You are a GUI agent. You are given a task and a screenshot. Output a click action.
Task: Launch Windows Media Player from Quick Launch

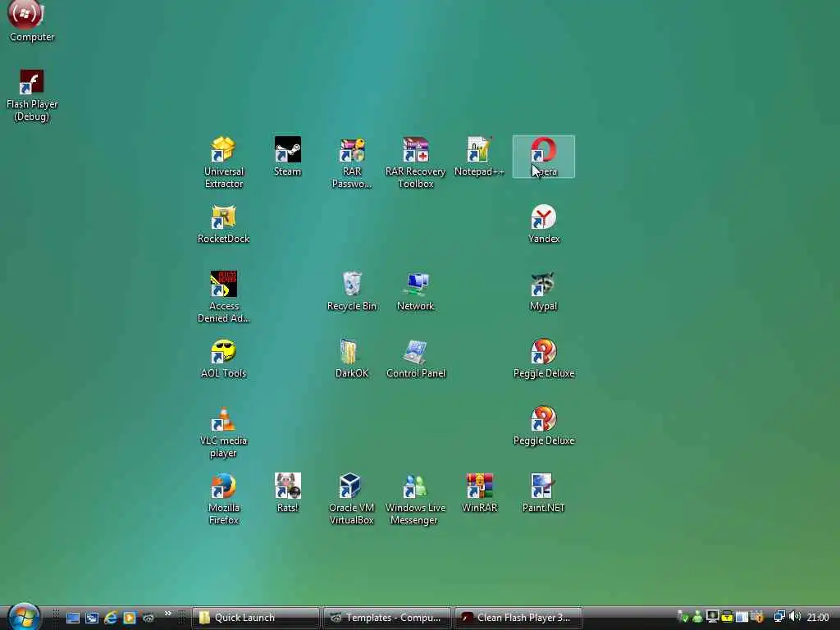[129, 618]
